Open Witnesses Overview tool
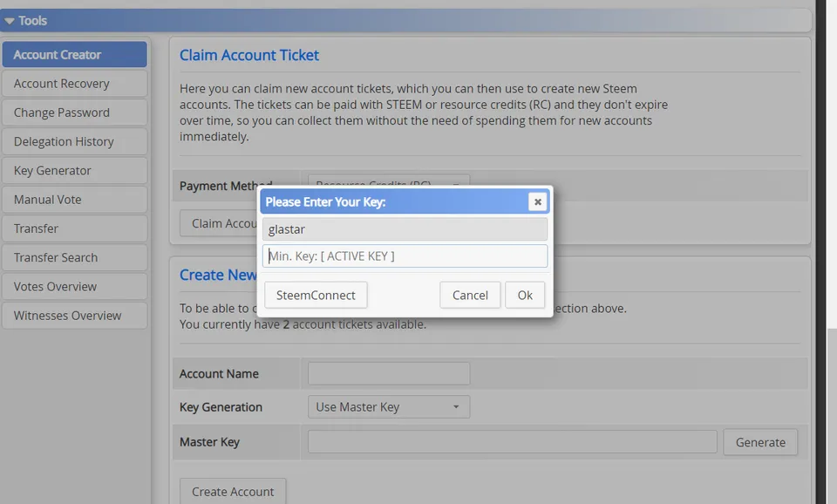This screenshot has height=504, width=837. pyautogui.click(x=75, y=316)
